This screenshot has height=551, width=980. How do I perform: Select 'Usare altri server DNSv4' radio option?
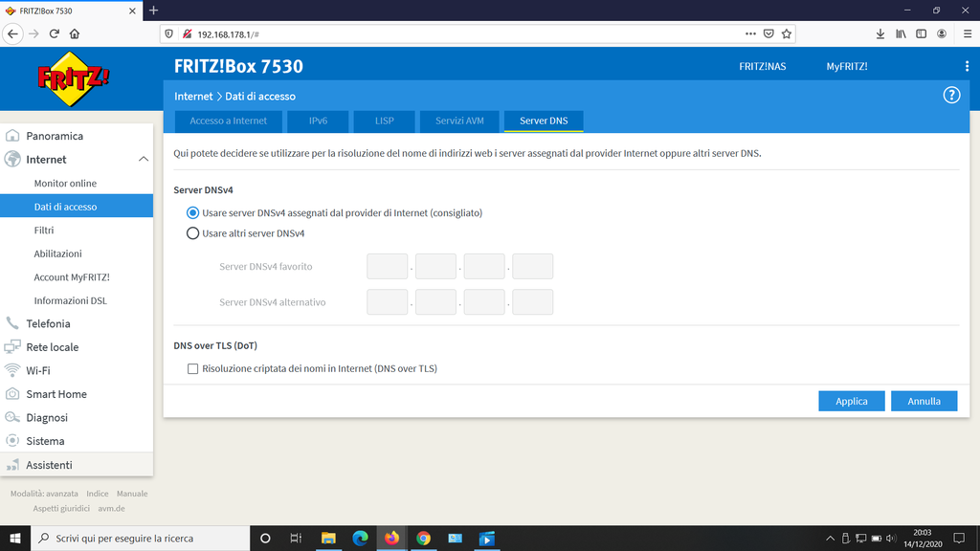[x=192, y=233]
